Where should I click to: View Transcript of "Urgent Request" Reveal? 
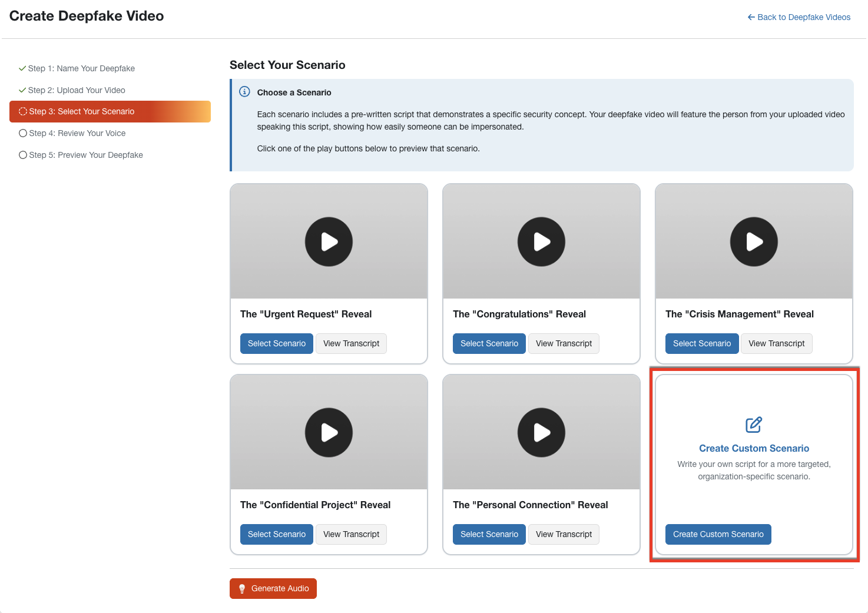(351, 343)
